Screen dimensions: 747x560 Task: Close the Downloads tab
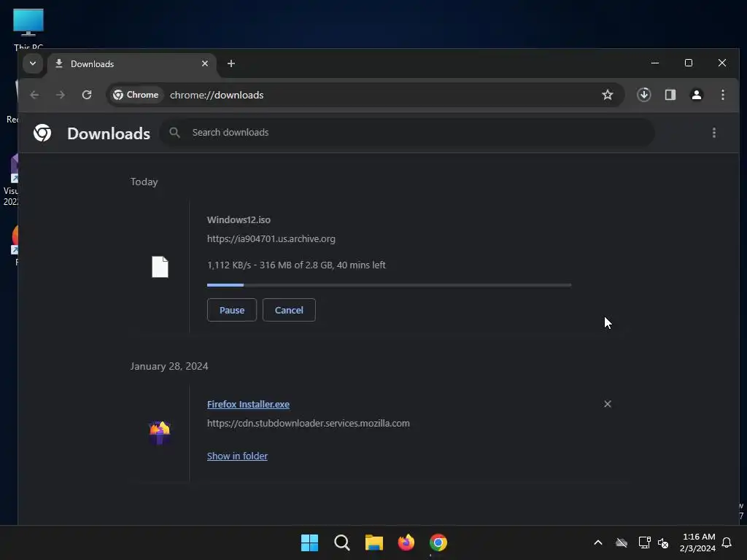[205, 63]
